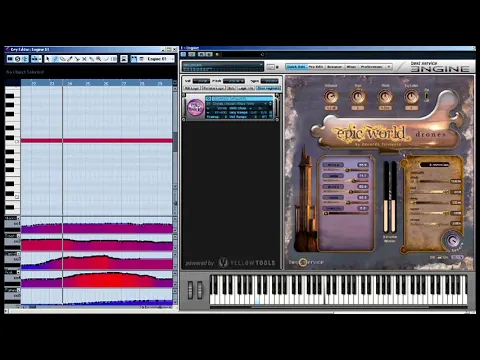Click the first blue icon in the Engine plugin header
This screenshot has height=360, width=480.
(184, 54)
